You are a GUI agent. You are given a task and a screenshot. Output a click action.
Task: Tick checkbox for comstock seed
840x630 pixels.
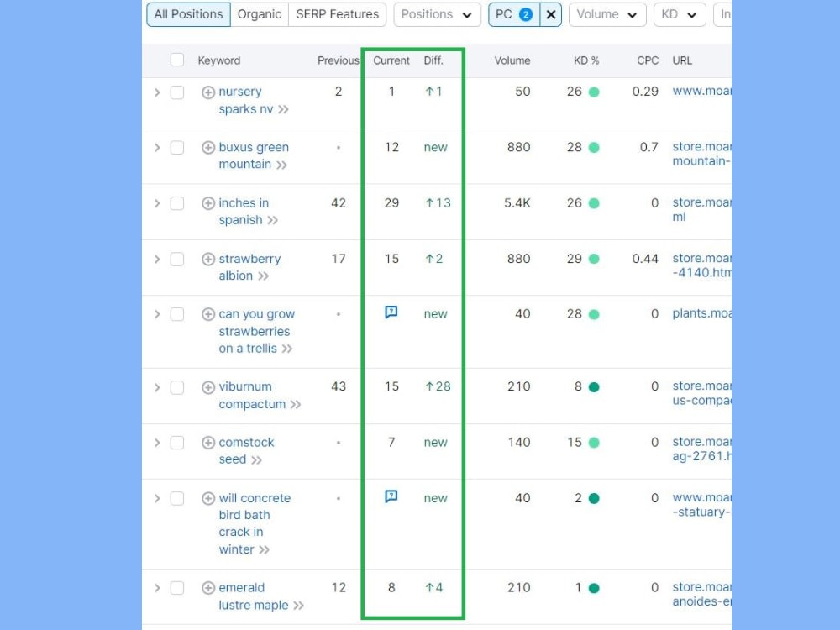(x=177, y=443)
